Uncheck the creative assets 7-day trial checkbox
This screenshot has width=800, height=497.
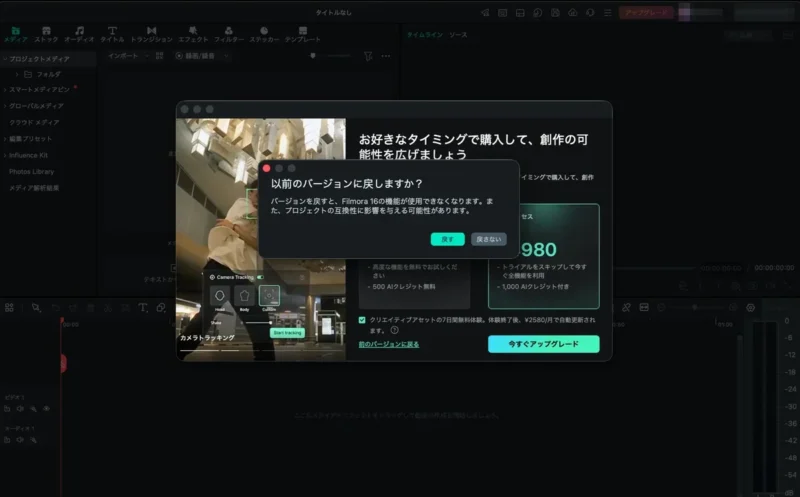point(362,320)
